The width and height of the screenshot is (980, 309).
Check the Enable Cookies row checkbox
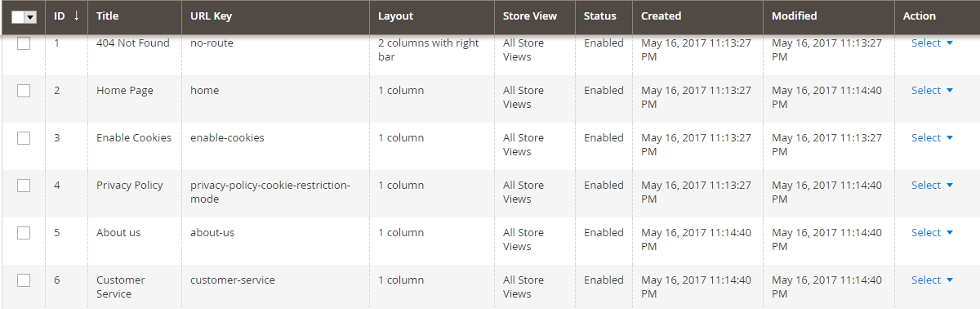click(x=24, y=138)
